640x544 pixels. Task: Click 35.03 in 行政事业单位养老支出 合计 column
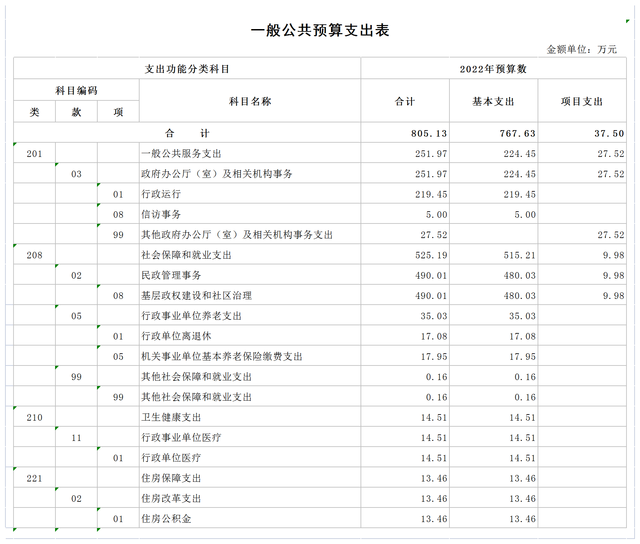click(x=434, y=316)
